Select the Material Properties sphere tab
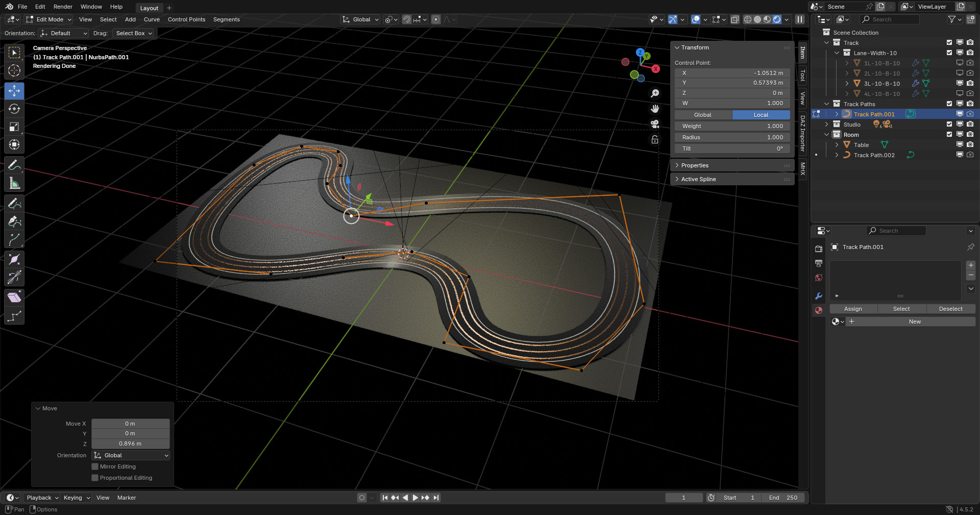Screen dimensions: 980x515 coord(819,310)
